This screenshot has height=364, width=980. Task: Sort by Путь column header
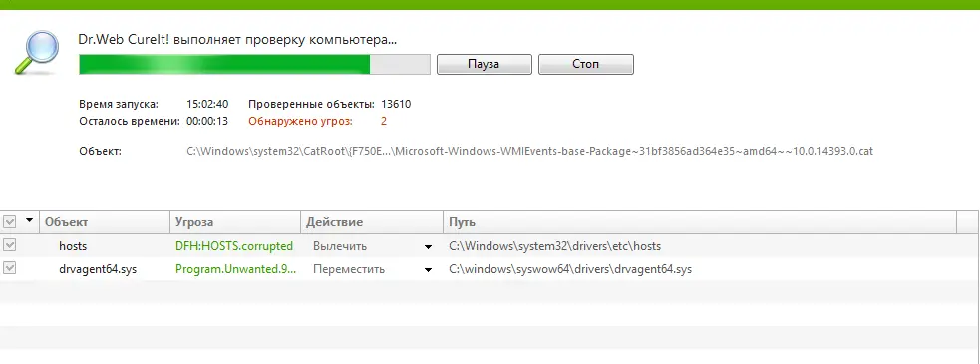point(700,222)
